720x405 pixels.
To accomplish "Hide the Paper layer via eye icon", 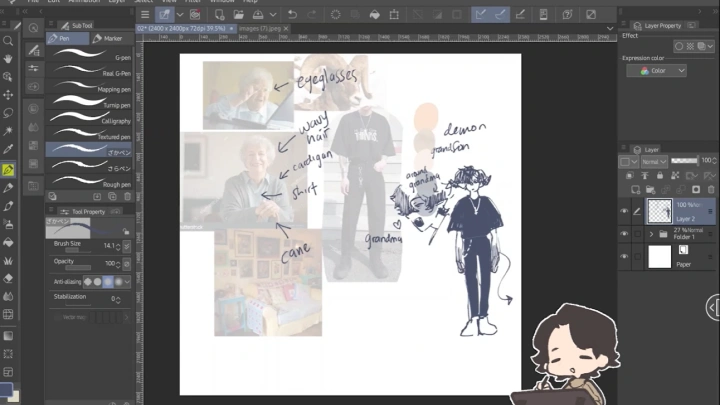I will click(x=624, y=257).
